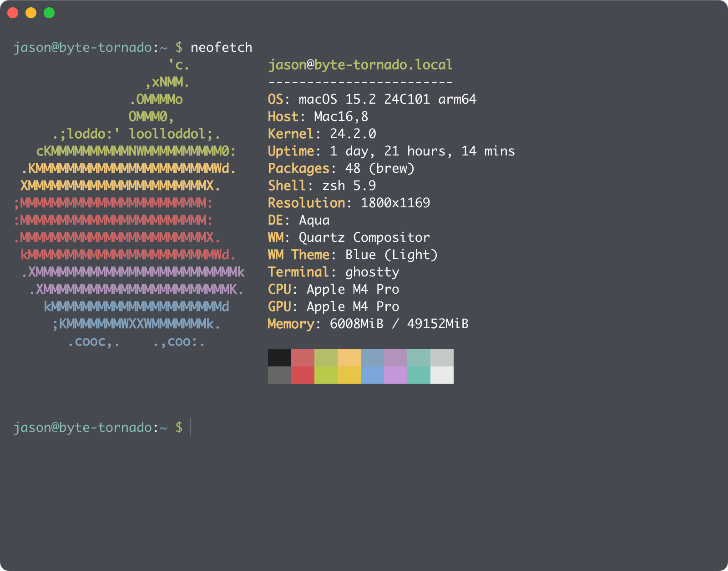Screen dimensions: 728x571
Task: Click the Terminal value ghostty
Action: pyautogui.click(x=372, y=272)
